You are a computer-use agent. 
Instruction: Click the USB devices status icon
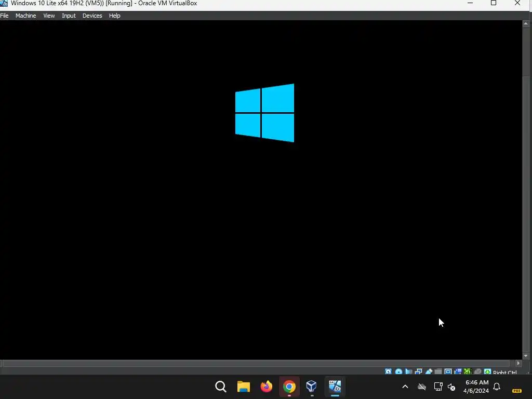coord(429,371)
